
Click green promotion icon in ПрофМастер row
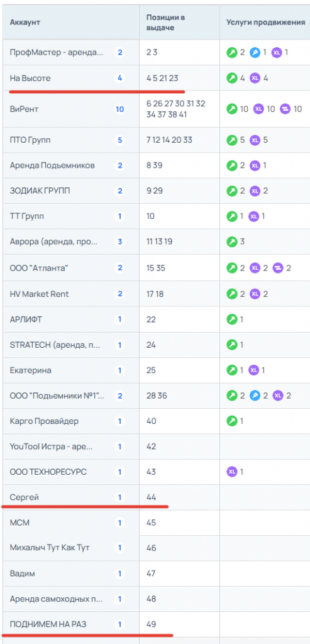[x=232, y=53]
